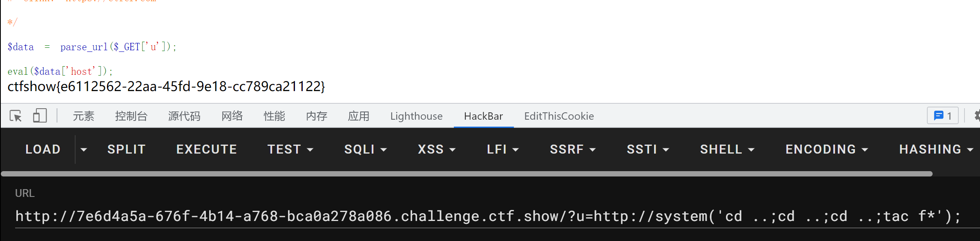Open the 网络 network tab
The width and height of the screenshot is (980, 241).
coord(232,116)
